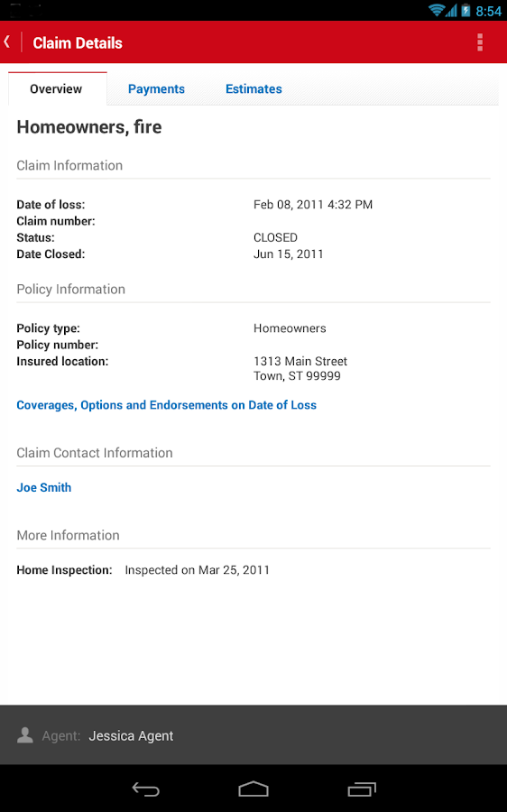Open Joe Smith contact link
This screenshot has width=507, height=812.
pyautogui.click(x=44, y=487)
